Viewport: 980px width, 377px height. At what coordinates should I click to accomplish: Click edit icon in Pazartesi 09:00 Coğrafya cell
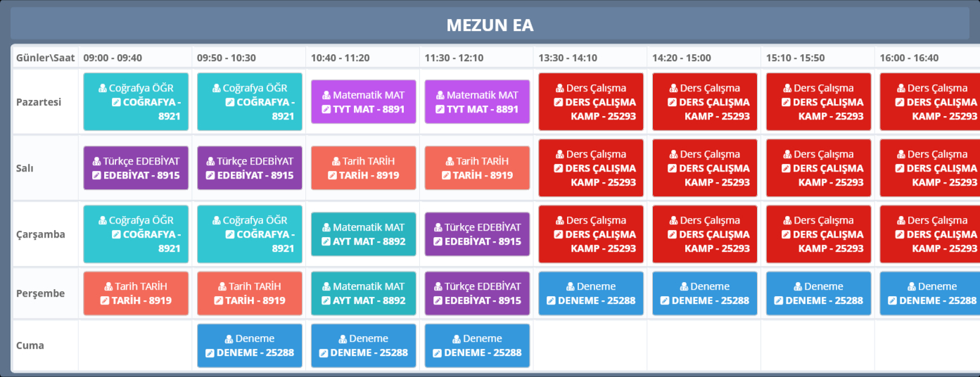(x=117, y=102)
